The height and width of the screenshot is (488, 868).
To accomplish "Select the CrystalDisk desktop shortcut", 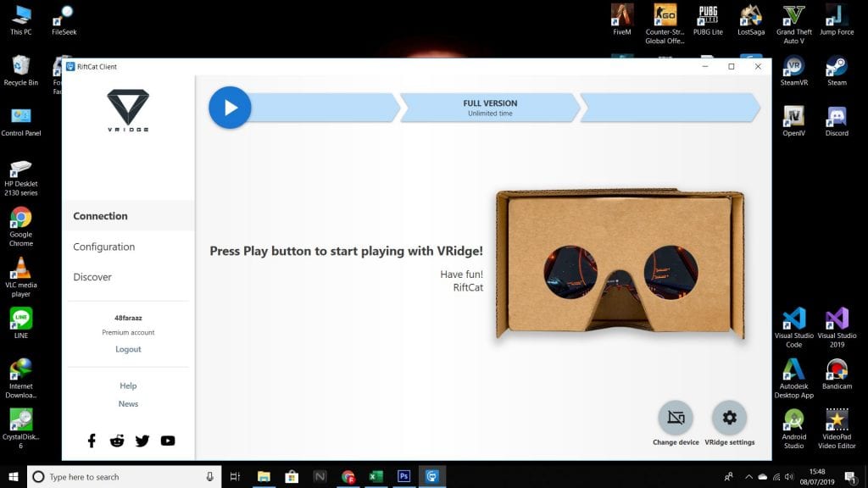I will point(21,429).
